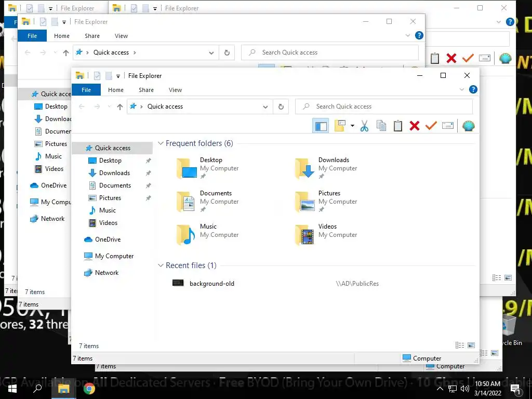Click the Search Quick access field in front window
This screenshot has height=399, width=532.
tap(384, 107)
